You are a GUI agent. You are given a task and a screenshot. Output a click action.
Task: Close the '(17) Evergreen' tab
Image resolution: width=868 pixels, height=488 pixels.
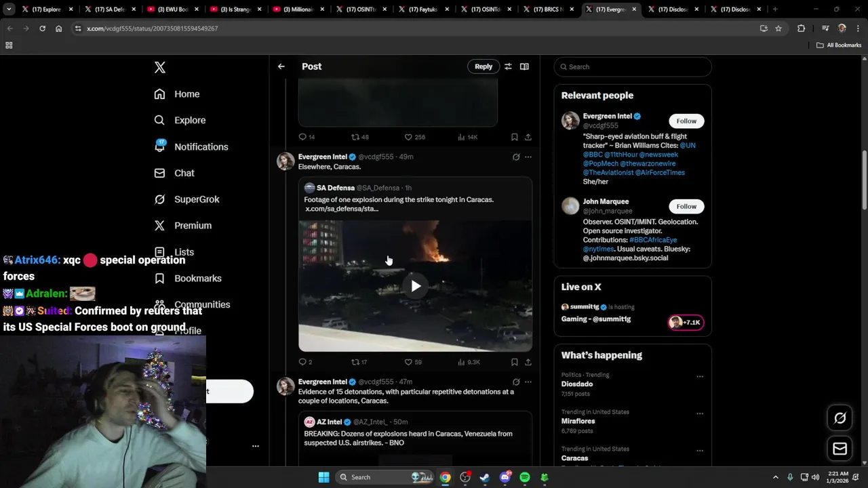635,9
